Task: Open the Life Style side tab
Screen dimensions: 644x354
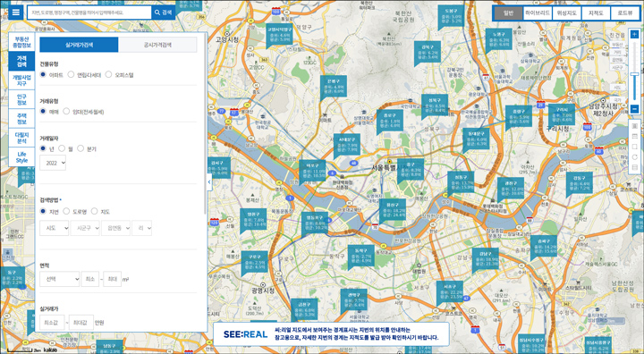Action: [x=21, y=157]
